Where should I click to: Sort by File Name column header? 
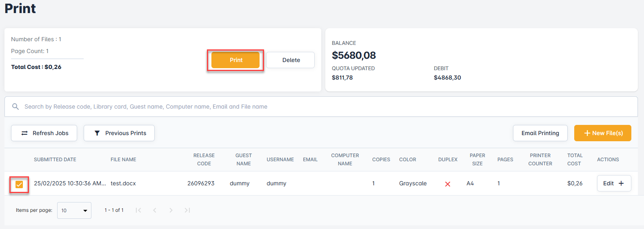click(x=123, y=160)
